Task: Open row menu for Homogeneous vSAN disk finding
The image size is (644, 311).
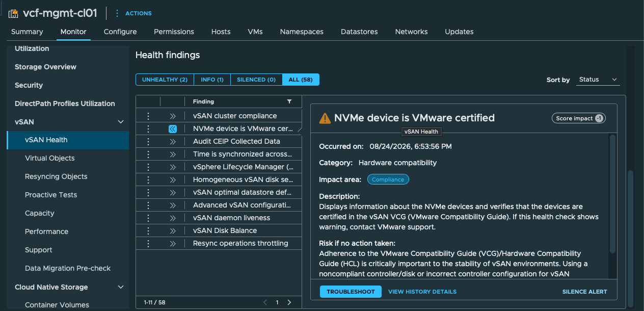Action: click(x=148, y=179)
